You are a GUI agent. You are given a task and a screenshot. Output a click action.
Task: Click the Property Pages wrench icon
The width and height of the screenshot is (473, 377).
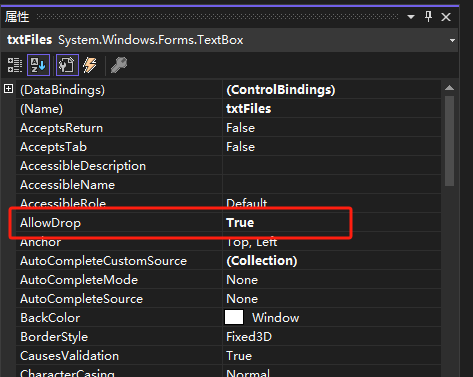point(119,65)
